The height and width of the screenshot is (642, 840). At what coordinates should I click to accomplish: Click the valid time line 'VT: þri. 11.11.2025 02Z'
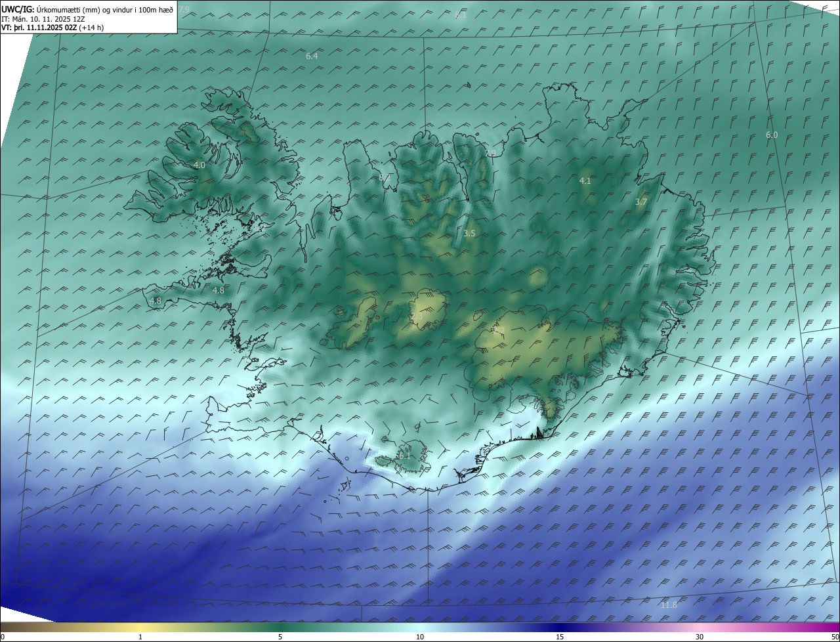click(39, 28)
